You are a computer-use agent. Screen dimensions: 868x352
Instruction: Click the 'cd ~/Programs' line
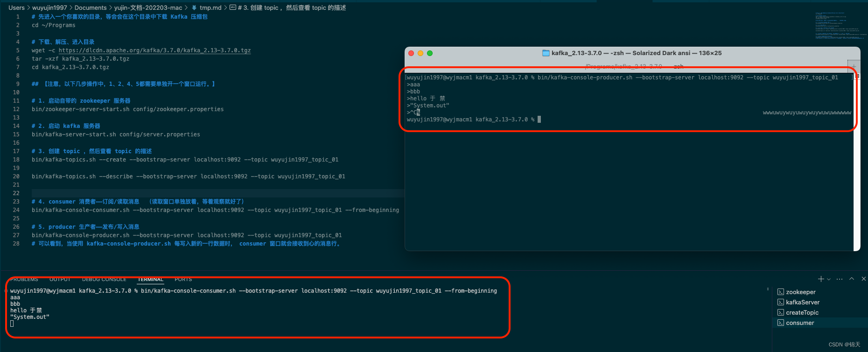[54, 25]
